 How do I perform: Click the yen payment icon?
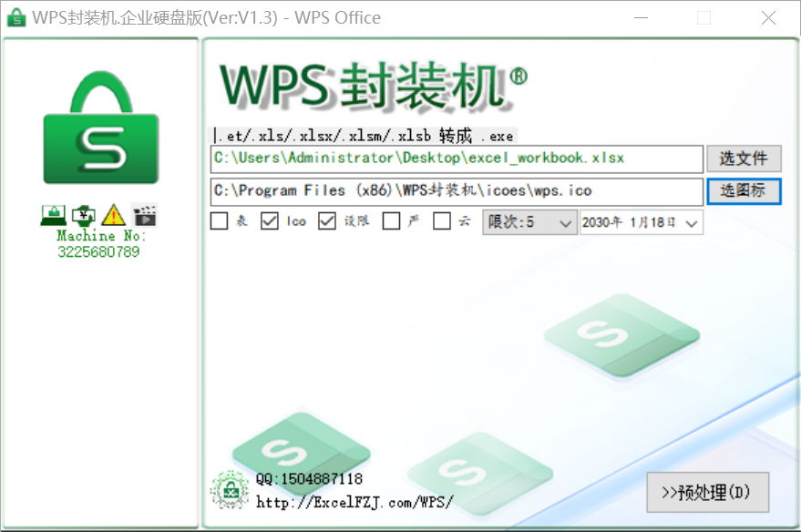83,215
